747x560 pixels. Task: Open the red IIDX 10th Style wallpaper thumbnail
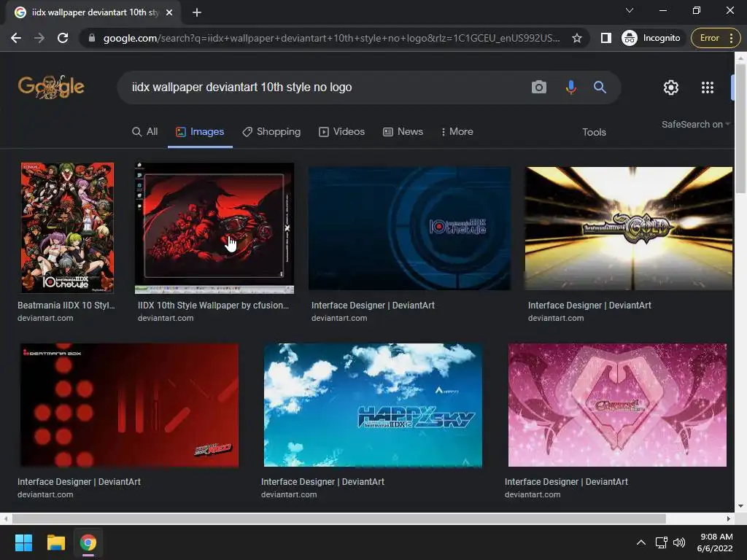[214, 227]
